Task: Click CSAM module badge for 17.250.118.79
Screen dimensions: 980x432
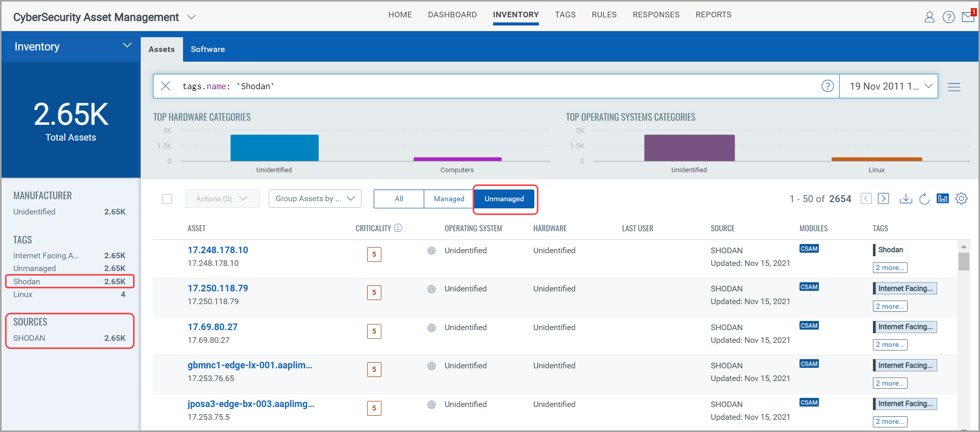Action: click(x=809, y=287)
